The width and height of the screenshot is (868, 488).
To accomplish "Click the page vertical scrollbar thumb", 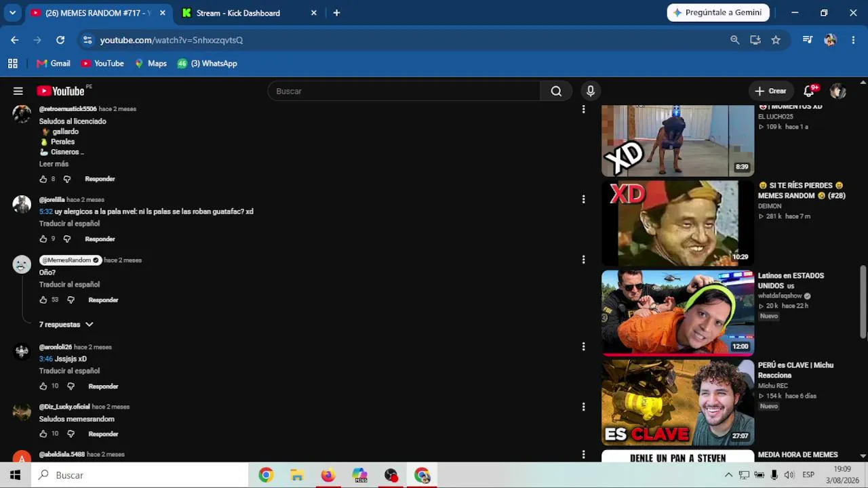I will [863, 302].
